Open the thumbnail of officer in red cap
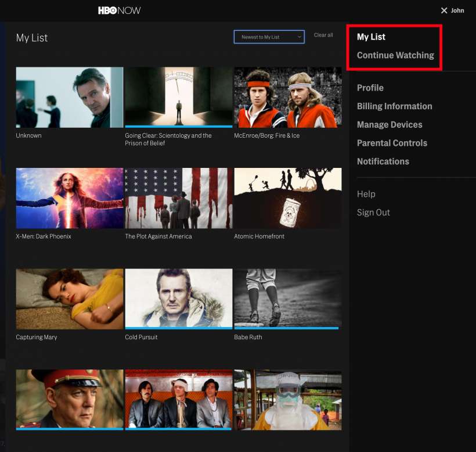Screen dimensions: 476x452 (70, 400)
